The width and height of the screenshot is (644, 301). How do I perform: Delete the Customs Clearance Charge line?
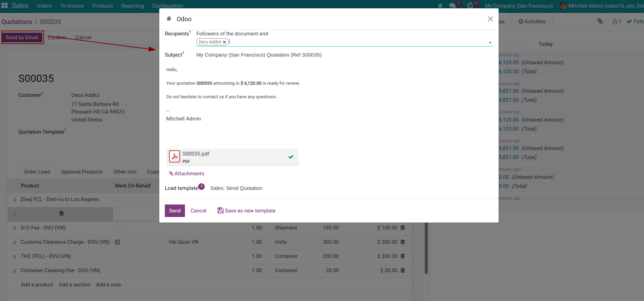(403, 242)
